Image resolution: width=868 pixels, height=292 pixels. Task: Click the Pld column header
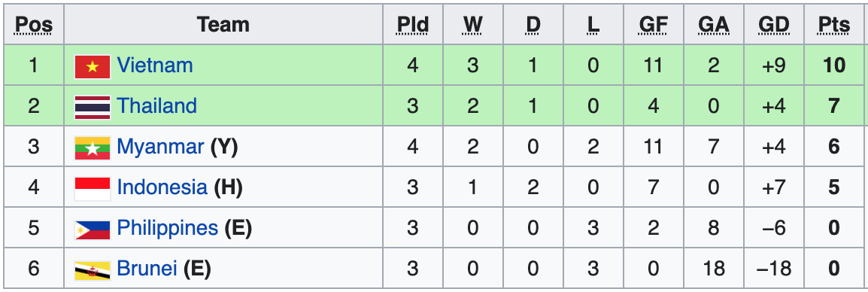pyautogui.click(x=412, y=25)
